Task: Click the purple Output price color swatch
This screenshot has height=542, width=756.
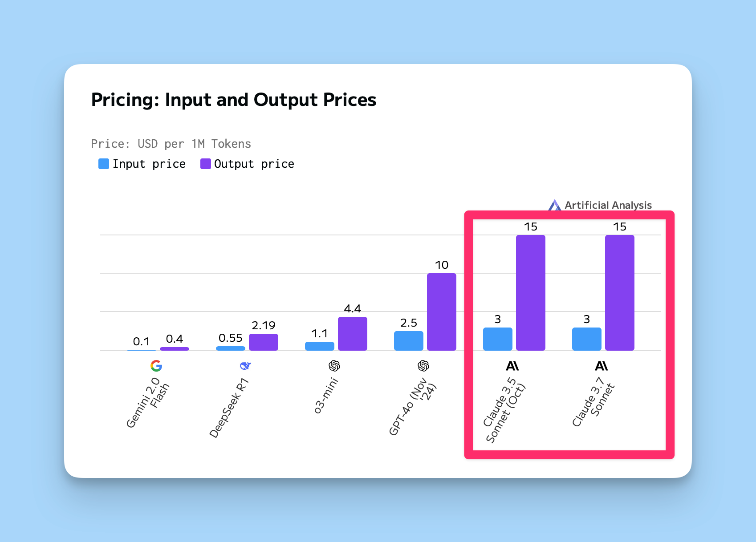Action: point(205,164)
